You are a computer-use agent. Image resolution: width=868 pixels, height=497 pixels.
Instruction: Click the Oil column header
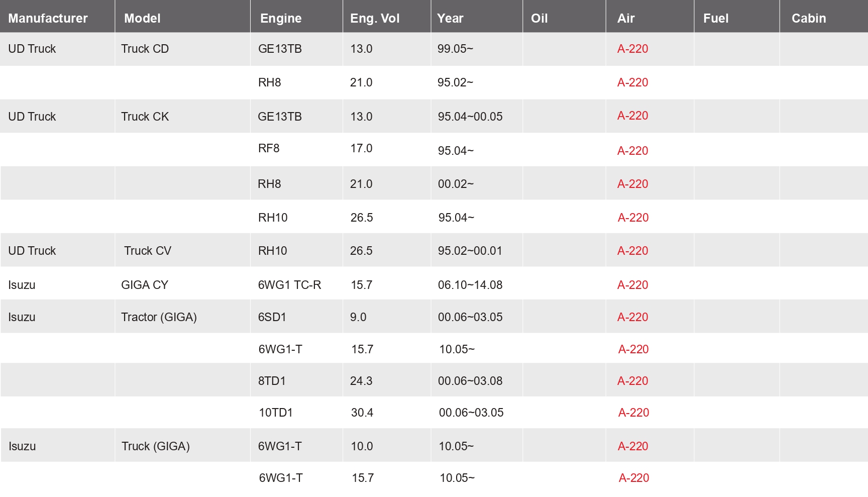539,18
